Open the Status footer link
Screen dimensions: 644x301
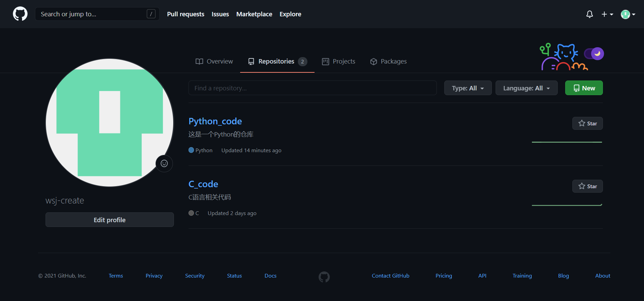point(234,276)
